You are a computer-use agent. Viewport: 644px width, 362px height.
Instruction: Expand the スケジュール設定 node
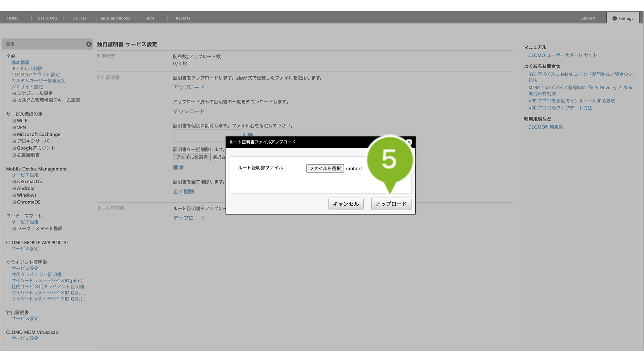[14, 93]
